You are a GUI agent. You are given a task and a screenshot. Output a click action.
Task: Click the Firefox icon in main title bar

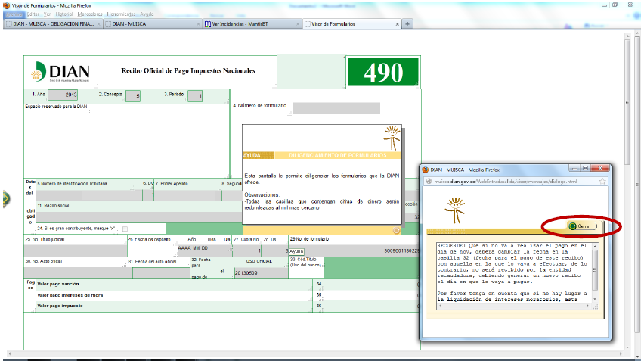coord(6,5)
